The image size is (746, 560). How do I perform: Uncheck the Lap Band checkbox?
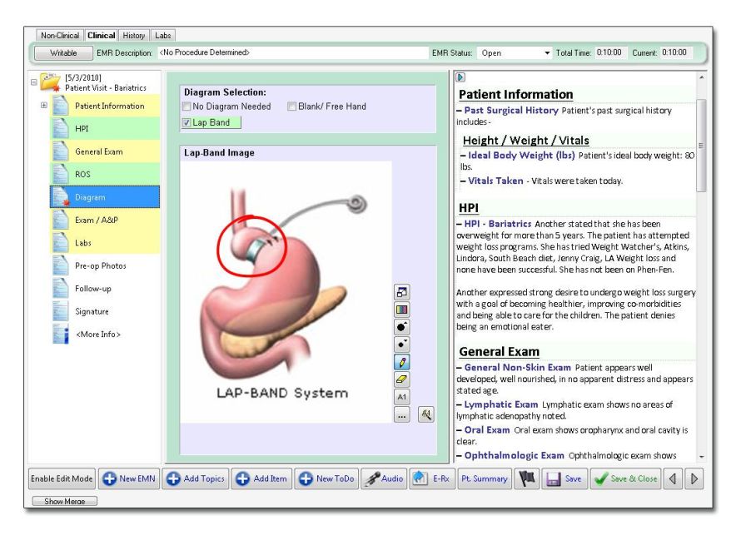[185, 121]
